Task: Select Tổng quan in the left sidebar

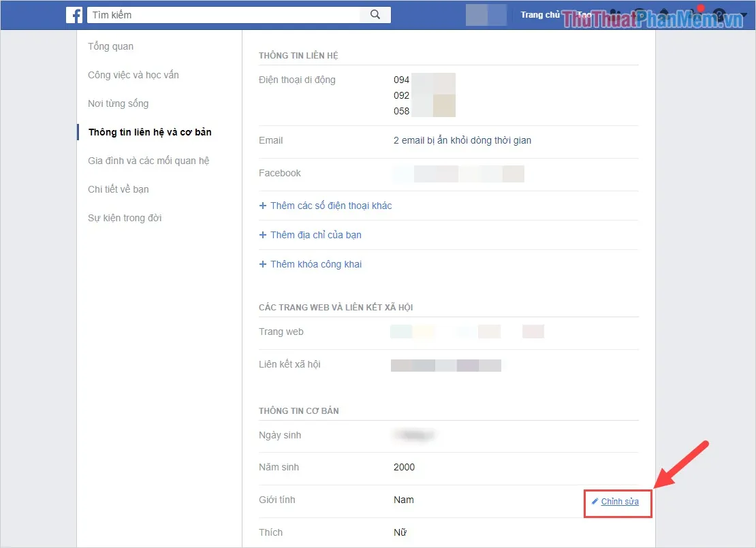Action: 111,46
